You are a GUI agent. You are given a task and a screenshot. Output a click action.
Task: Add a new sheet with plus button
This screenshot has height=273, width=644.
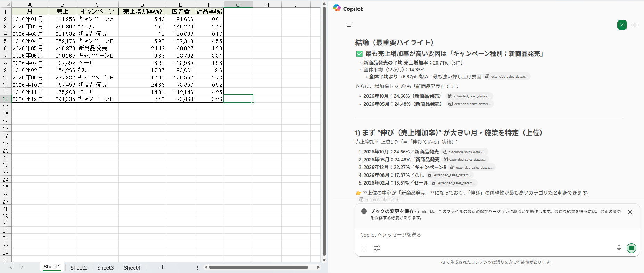pos(162,267)
